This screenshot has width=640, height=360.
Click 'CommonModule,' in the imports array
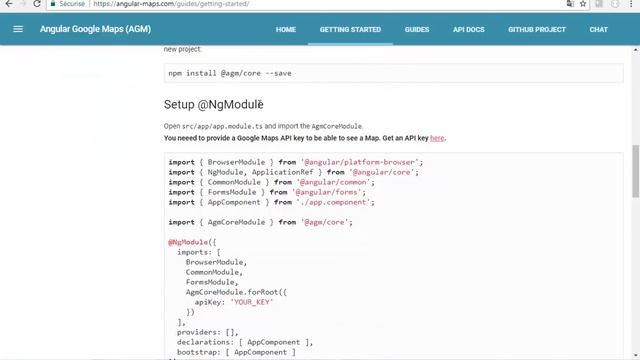214,272
